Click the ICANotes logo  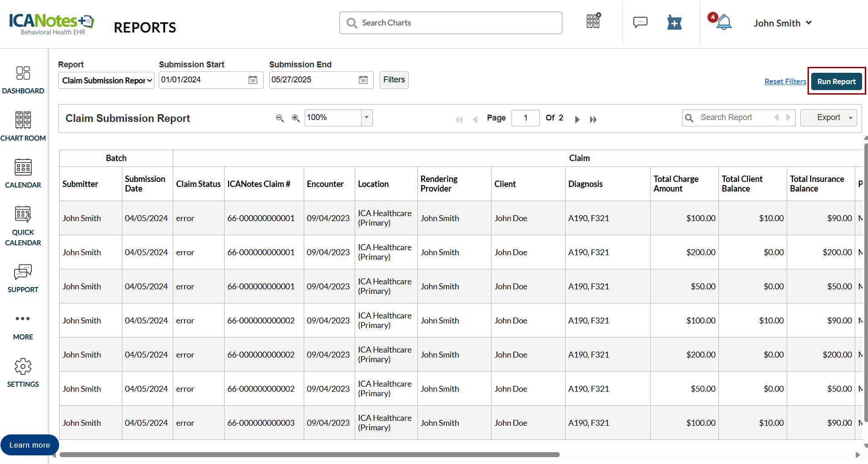[x=51, y=24]
